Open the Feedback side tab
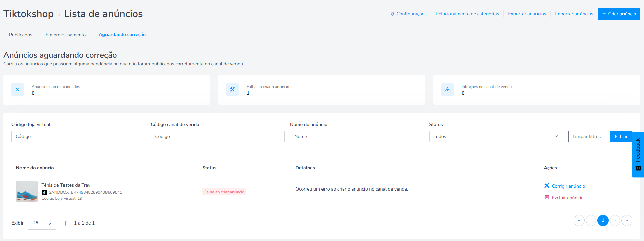644x241 pixels. click(638, 154)
